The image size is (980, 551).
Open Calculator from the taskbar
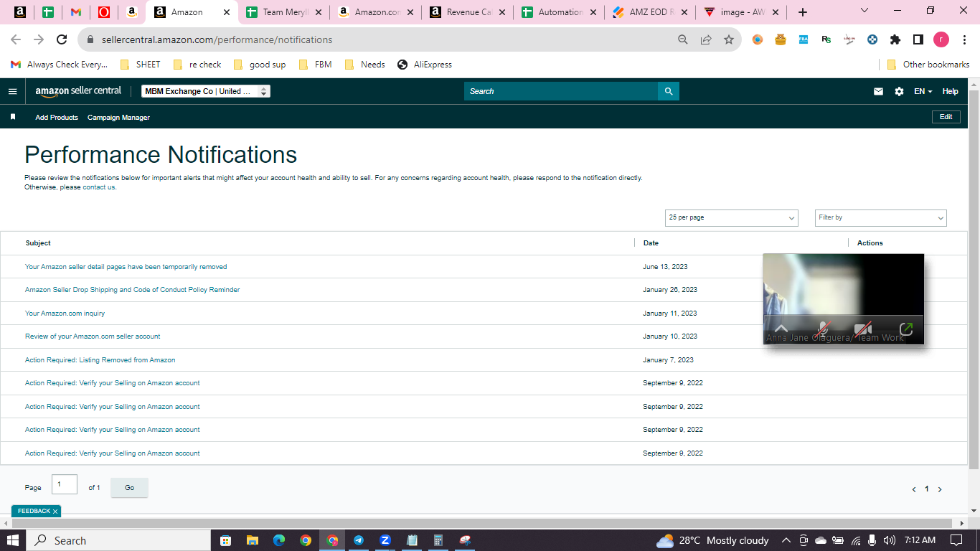coord(438,540)
